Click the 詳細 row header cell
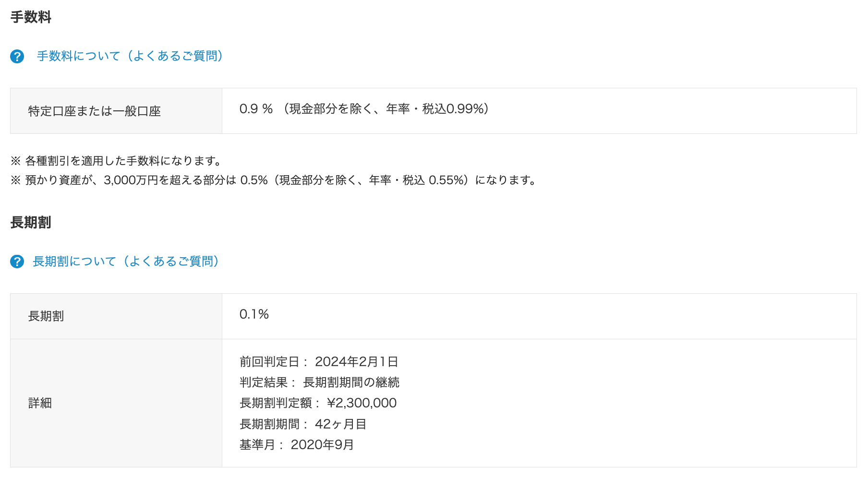868x477 pixels. coord(40,403)
